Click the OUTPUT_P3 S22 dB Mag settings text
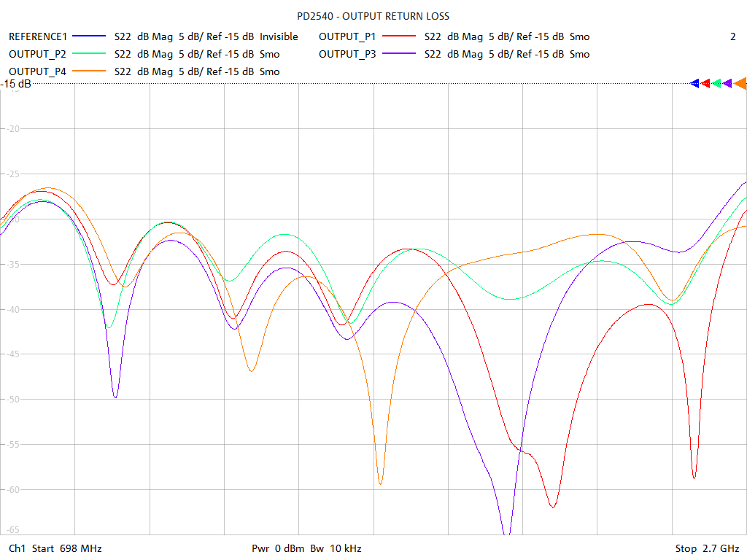Viewport: 747px width, 560px height. (507, 54)
